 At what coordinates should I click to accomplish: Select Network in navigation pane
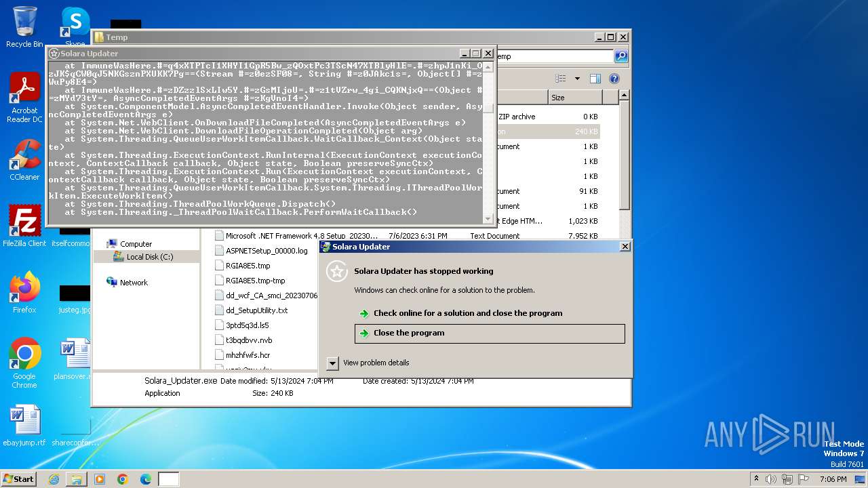134,283
